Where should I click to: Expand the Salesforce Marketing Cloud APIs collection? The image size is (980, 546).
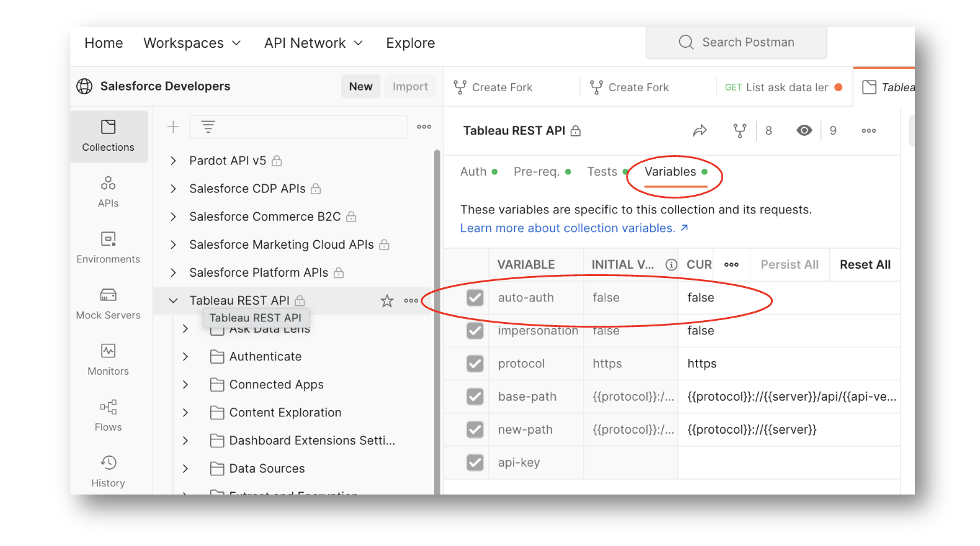173,244
